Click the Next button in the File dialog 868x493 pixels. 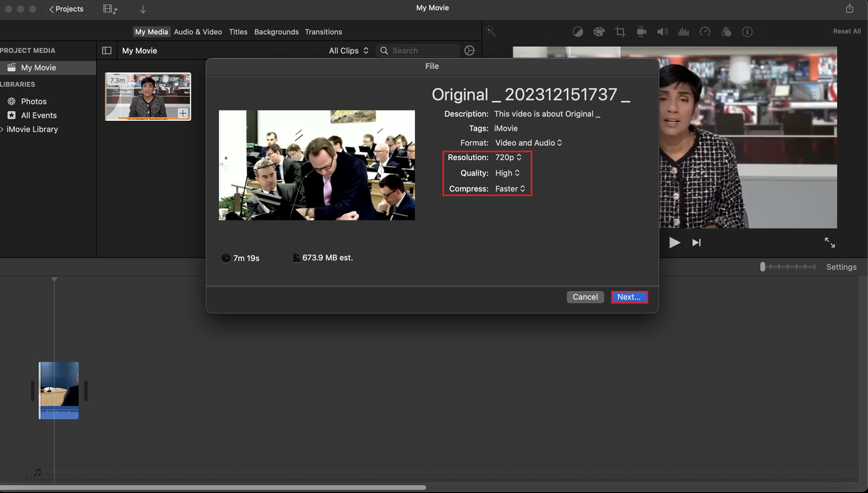coord(629,297)
